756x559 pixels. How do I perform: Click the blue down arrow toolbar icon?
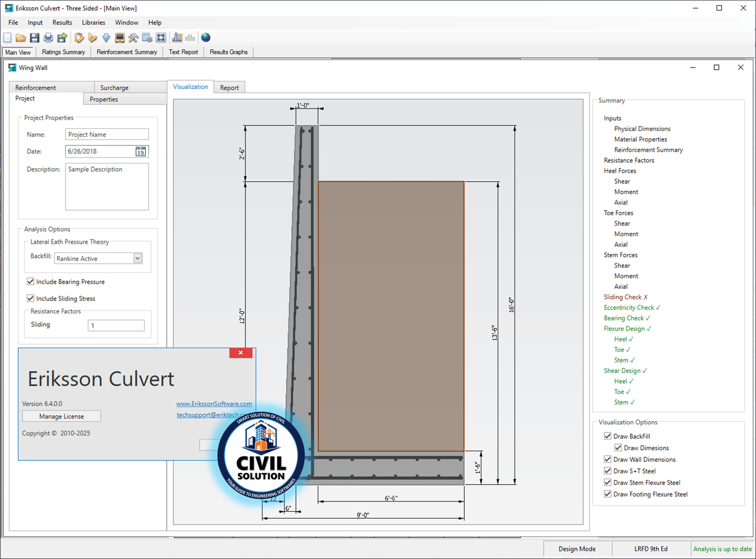106,38
